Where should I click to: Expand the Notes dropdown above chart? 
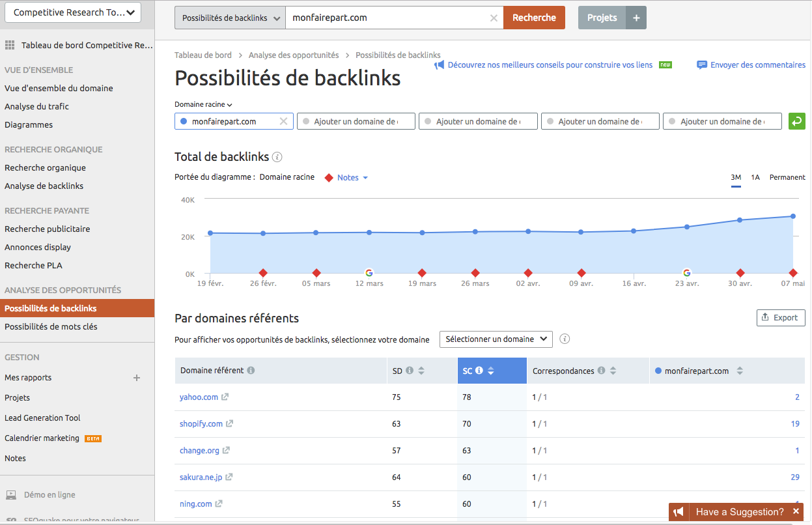coord(352,178)
